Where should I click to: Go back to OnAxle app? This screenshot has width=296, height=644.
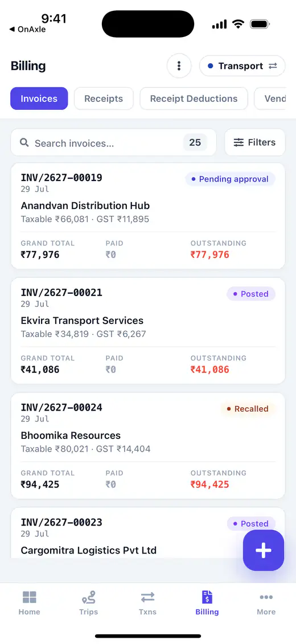[27, 29]
